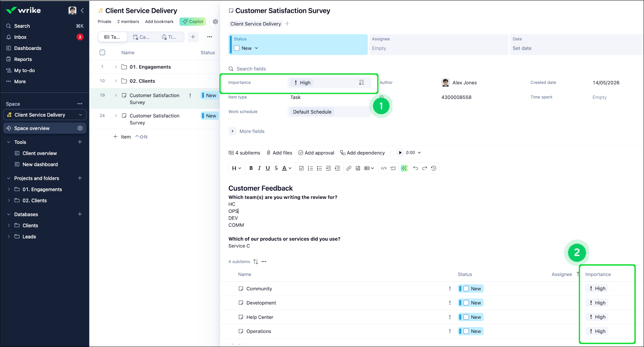
Task: Open the insert table dropdown
Action: tap(369, 168)
